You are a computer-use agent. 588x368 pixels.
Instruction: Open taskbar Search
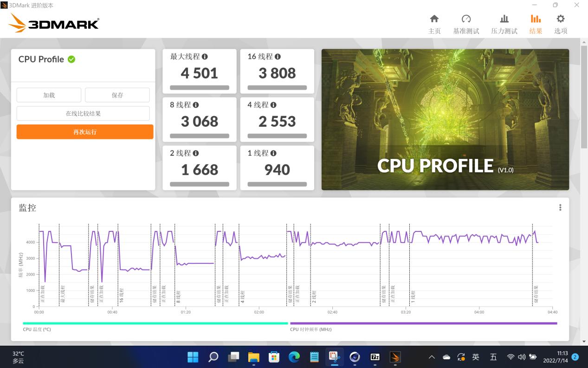tap(213, 357)
